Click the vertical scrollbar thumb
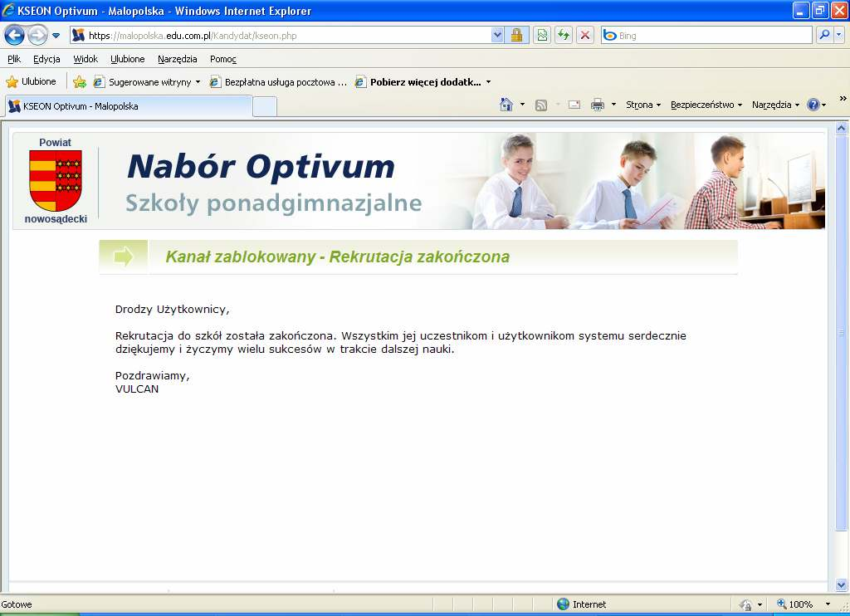The height and width of the screenshot is (616, 850). (842, 332)
